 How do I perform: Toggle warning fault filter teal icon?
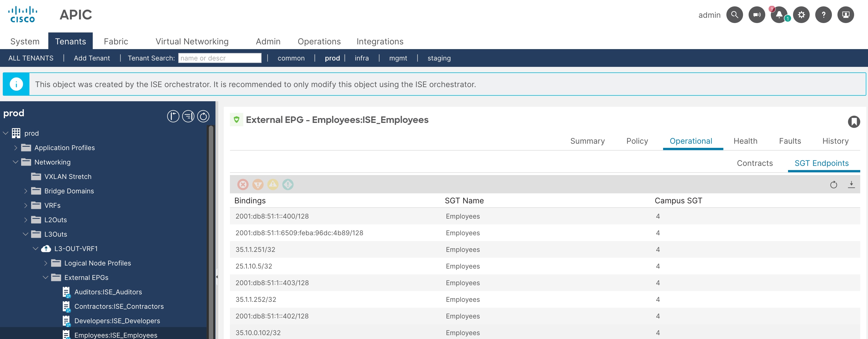tap(288, 184)
